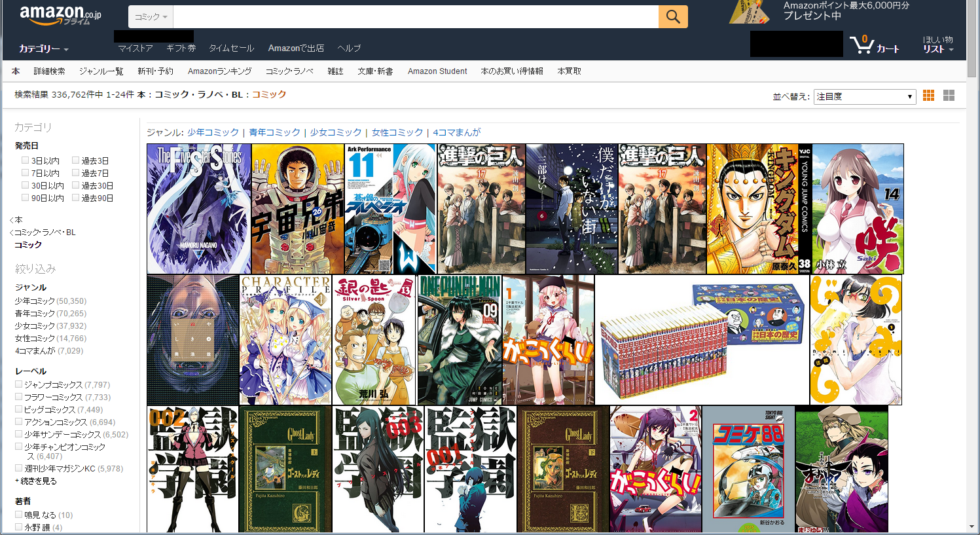Expand the ほしい物リスト dropdown
The height and width of the screenshot is (535, 980).
click(938, 45)
